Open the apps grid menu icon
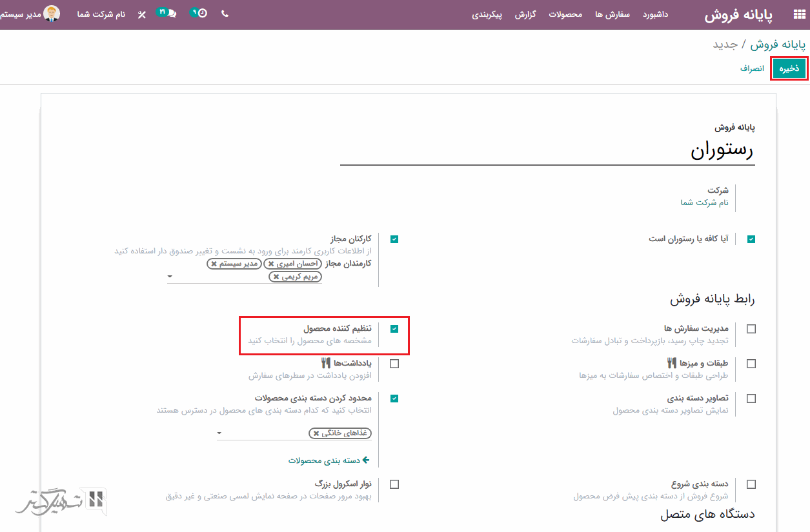810x532 pixels. 798,15
